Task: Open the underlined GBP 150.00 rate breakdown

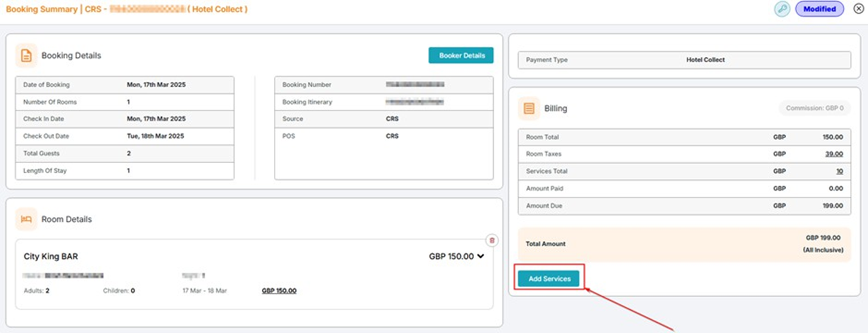Action: pos(279,291)
